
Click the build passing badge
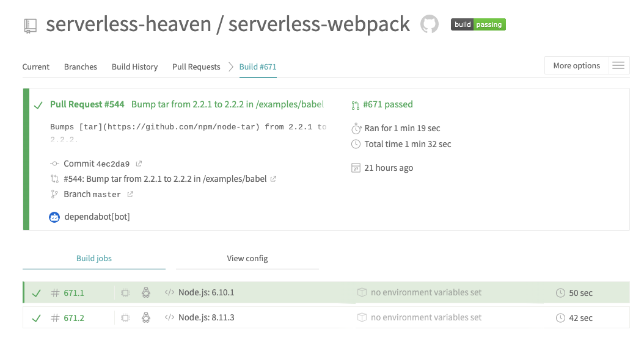click(x=478, y=24)
